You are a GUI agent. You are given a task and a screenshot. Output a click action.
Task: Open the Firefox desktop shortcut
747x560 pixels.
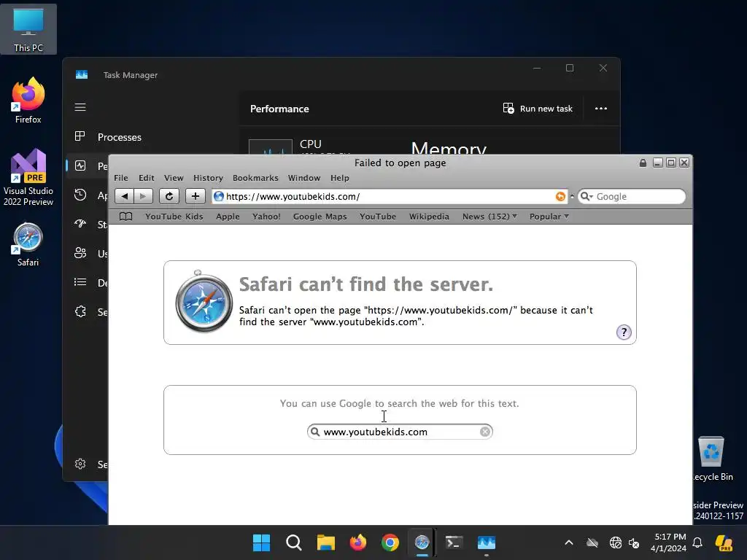(28, 101)
